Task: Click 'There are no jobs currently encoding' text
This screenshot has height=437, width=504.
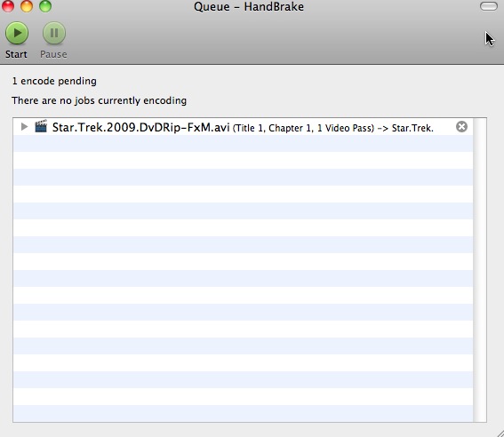Action: click(x=99, y=101)
